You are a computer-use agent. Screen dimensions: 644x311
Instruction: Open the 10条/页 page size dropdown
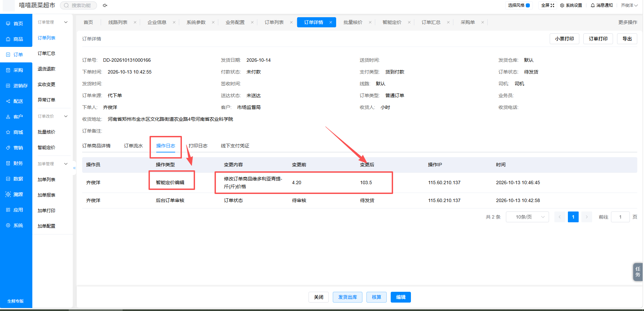pos(527,217)
